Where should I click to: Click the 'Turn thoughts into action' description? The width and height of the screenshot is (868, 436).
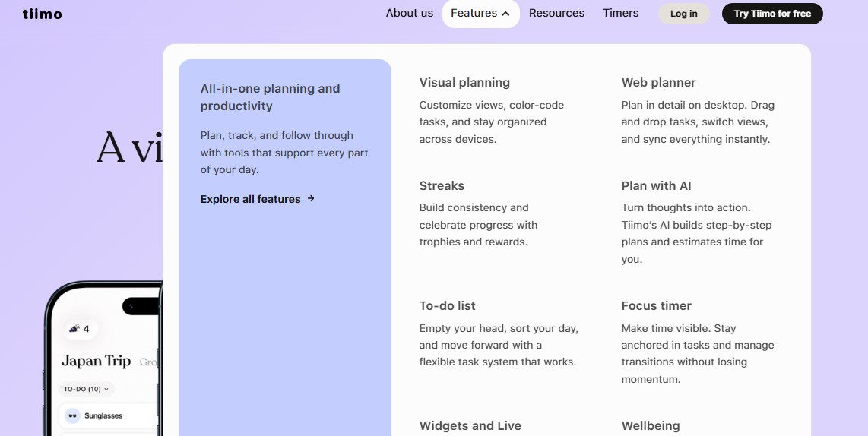coord(696,233)
